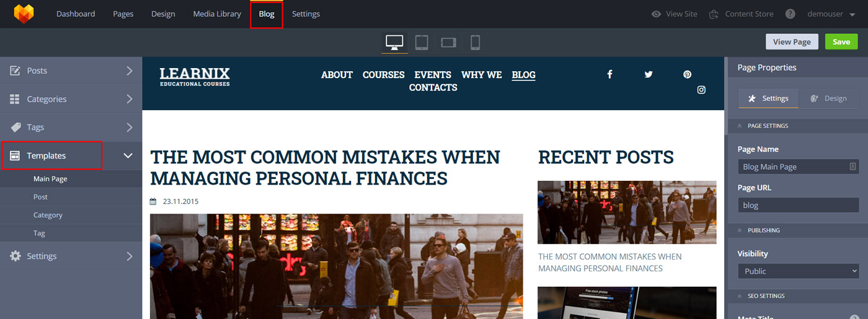Click the green Save button
Viewport: 868px width, 319px height.
(x=841, y=42)
